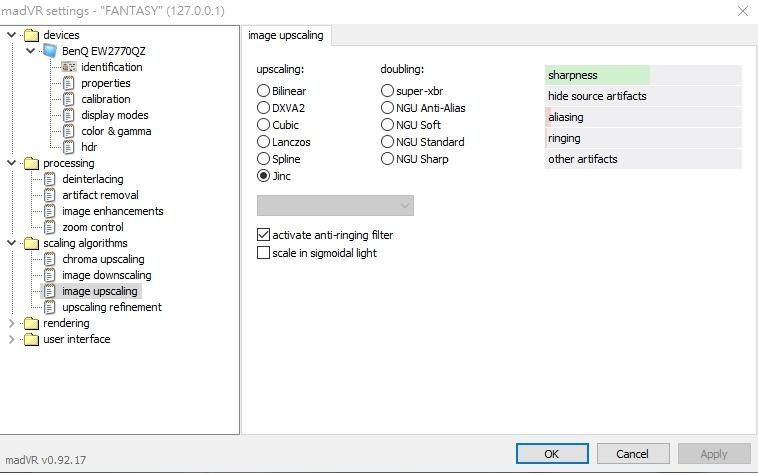The height and width of the screenshot is (473, 758).
Task: Select NGU Sharp doubling option
Action: point(387,159)
